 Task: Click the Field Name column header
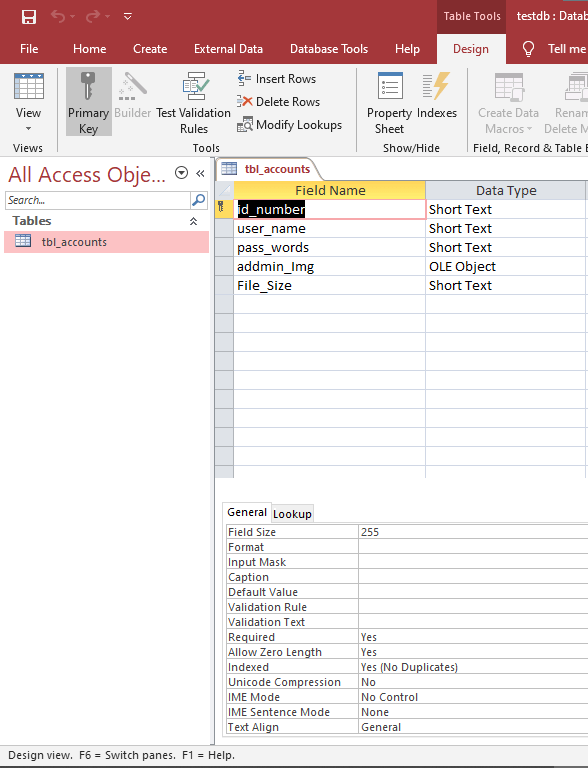330,191
